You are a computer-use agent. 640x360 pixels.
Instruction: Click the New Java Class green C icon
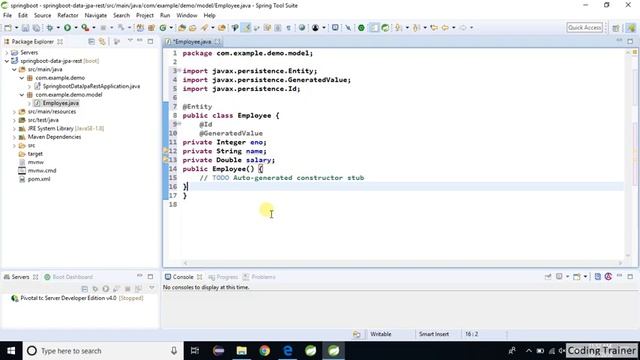tap(163, 28)
